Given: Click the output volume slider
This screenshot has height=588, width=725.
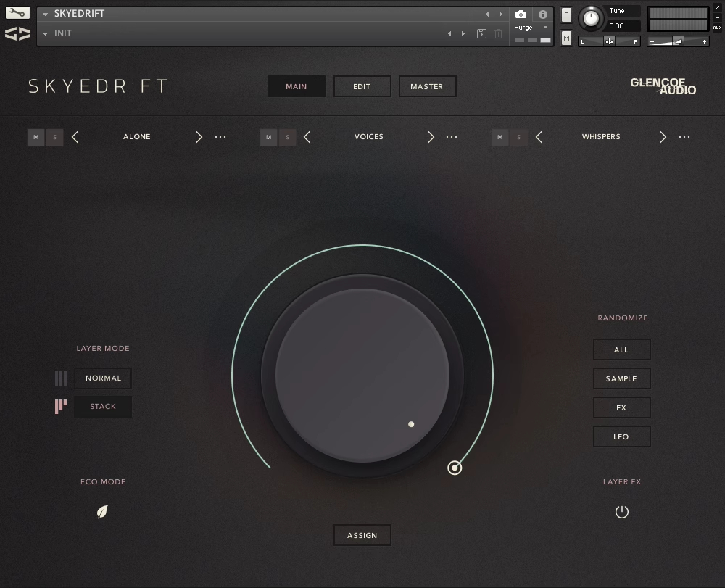Looking at the screenshot, I should click(x=678, y=41).
